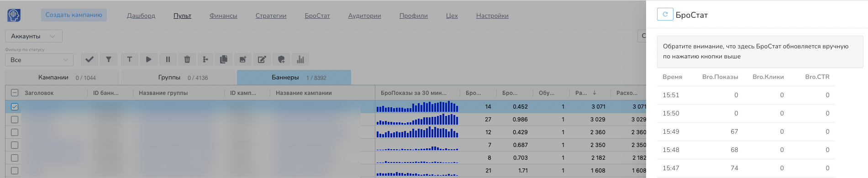Click the value 0.452 in first row

(x=520, y=107)
